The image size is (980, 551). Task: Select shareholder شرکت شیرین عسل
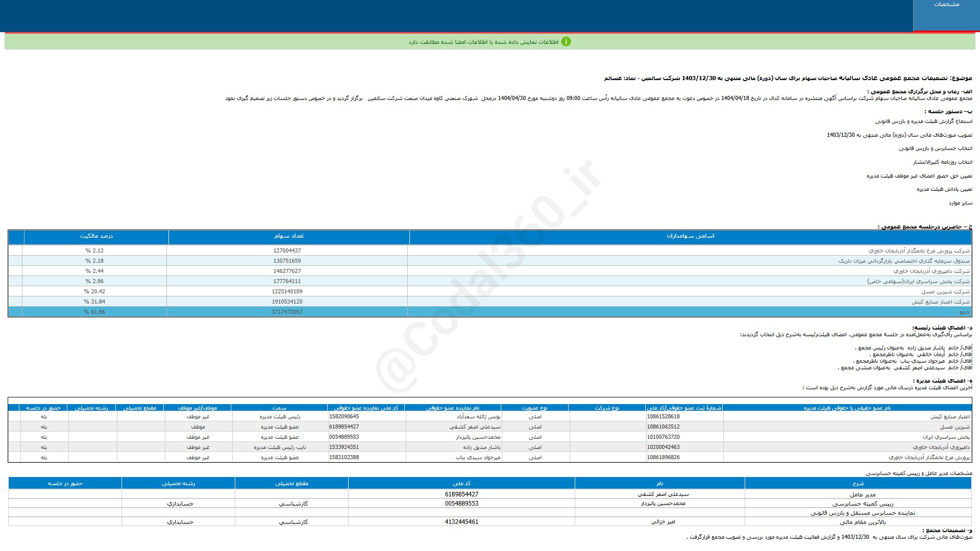click(945, 292)
